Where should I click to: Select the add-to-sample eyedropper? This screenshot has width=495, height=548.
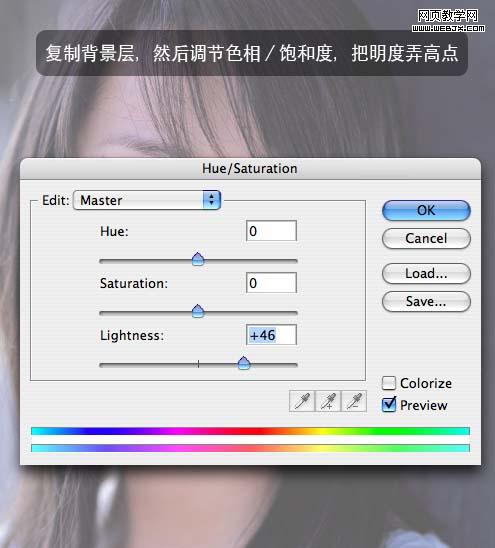coord(328,401)
